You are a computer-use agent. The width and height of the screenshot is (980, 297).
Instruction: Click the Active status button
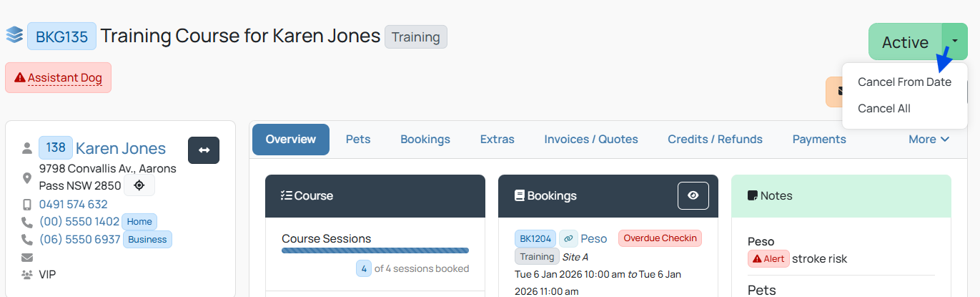click(905, 42)
